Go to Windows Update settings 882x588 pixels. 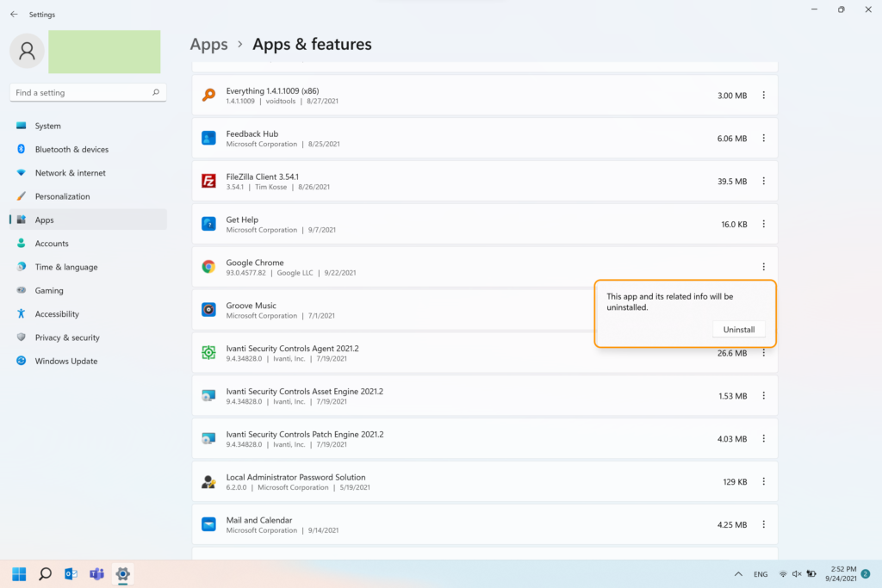tap(65, 362)
